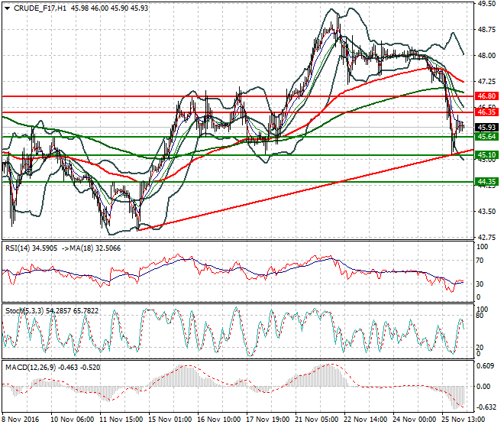Select the 17 Nov 19:00 time label
The image size is (504, 428).
click(268, 420)
